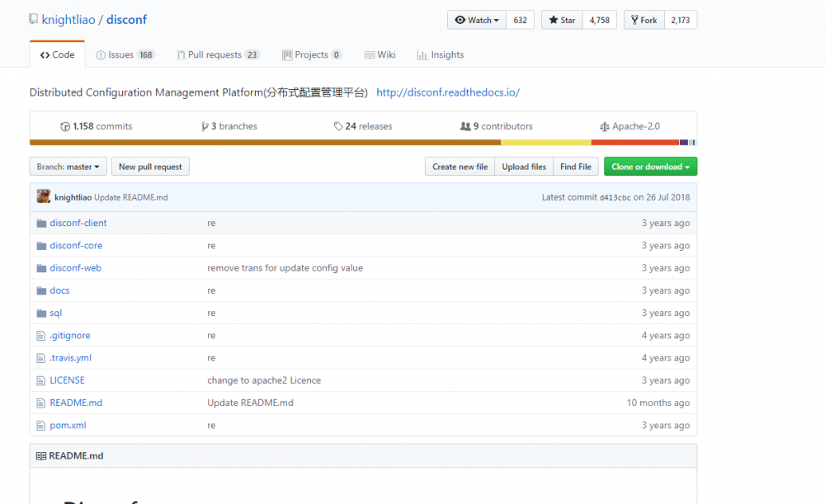Click the Pull requests tab's icon
Viewport: 825px width, 504px height.
point(181,54)
